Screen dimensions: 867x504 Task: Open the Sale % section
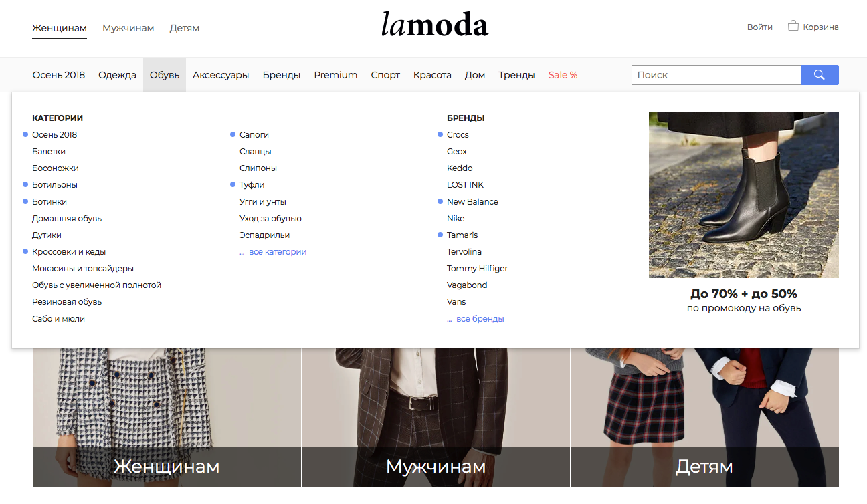[563, 75]
